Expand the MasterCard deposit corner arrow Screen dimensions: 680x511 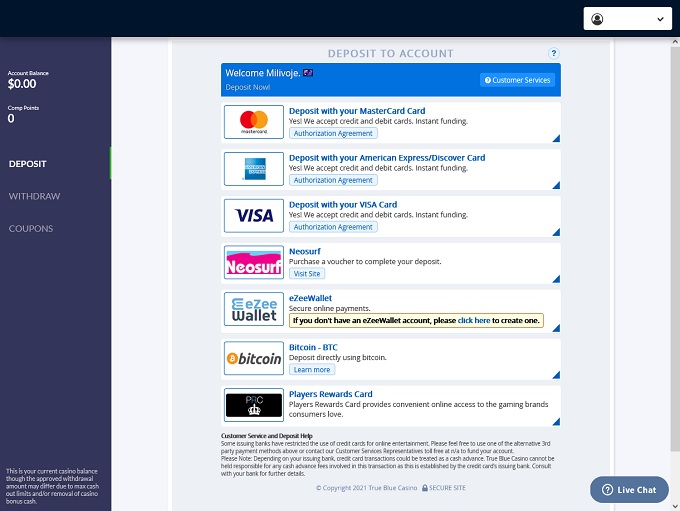coord(555,139)
